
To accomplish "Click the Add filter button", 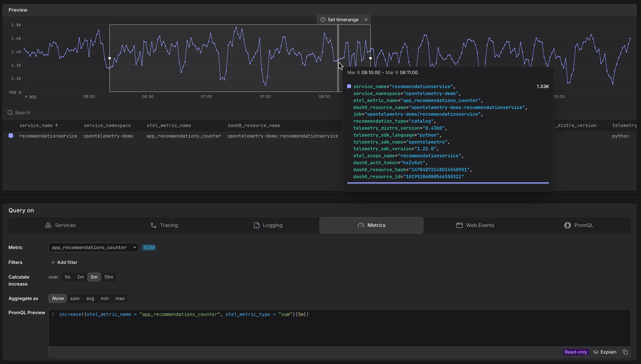I will click(64, 262).
